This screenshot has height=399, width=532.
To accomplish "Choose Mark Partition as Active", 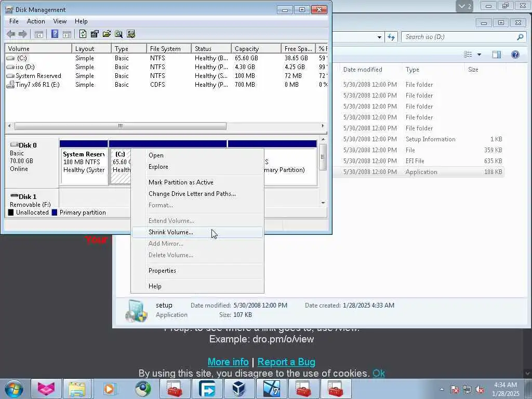I will coord(197,182).
